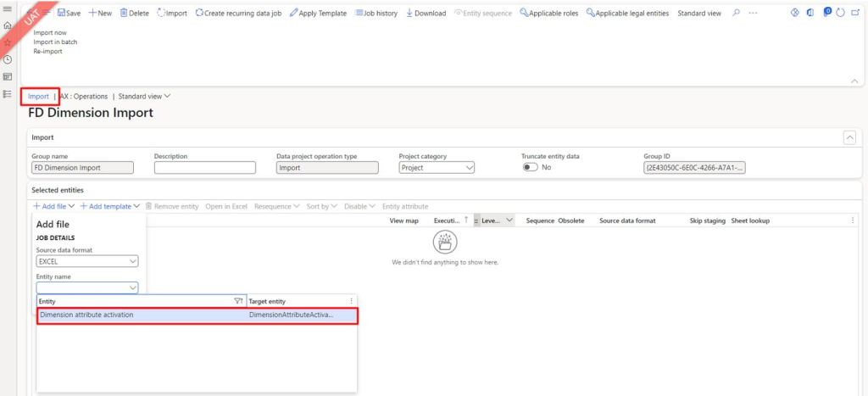This screenshot has width=868, height=396.
Task: Click into the Description text field
Action: 204,168
